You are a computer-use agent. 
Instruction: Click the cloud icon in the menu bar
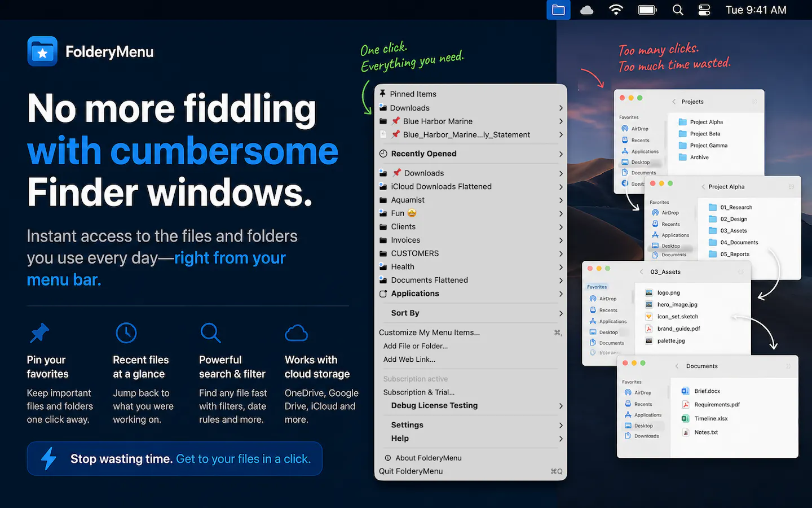click(587, 10)
